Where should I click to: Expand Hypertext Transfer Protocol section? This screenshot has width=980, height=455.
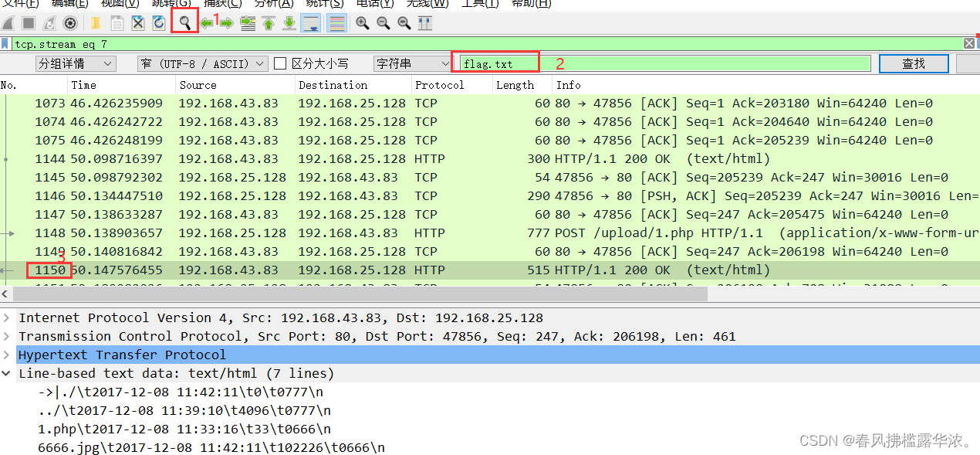pos(6,355)
